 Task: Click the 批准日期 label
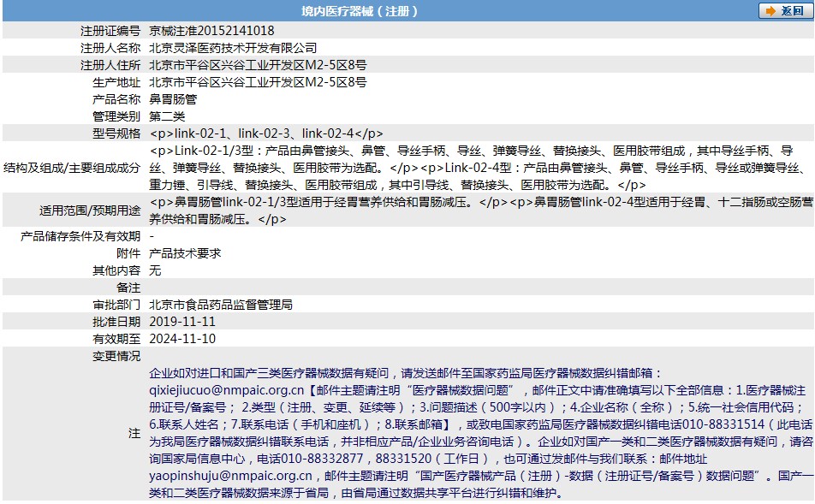pos(116,322)
